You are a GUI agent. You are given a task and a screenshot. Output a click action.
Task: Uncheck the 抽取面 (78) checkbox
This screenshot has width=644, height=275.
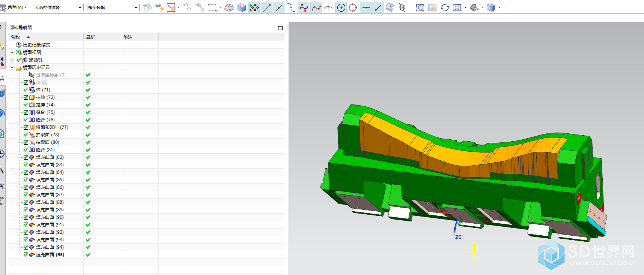[26, 135]
